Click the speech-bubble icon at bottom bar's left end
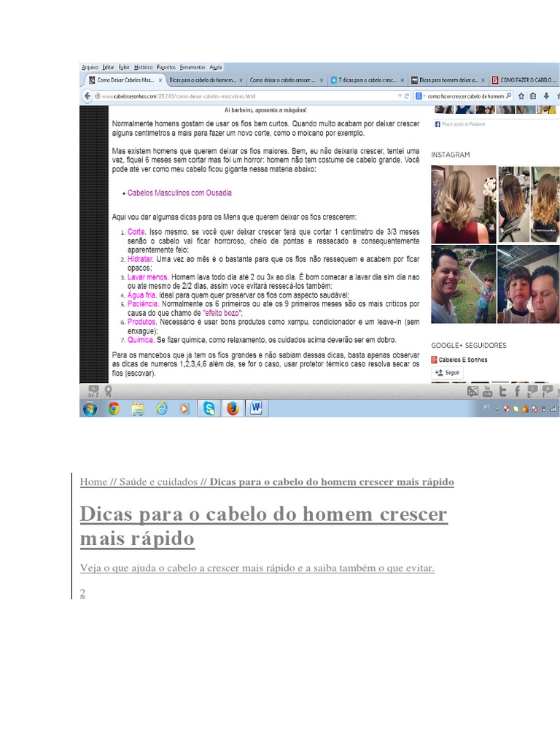The height and width of the screenshot is (747, 560). 93,392
